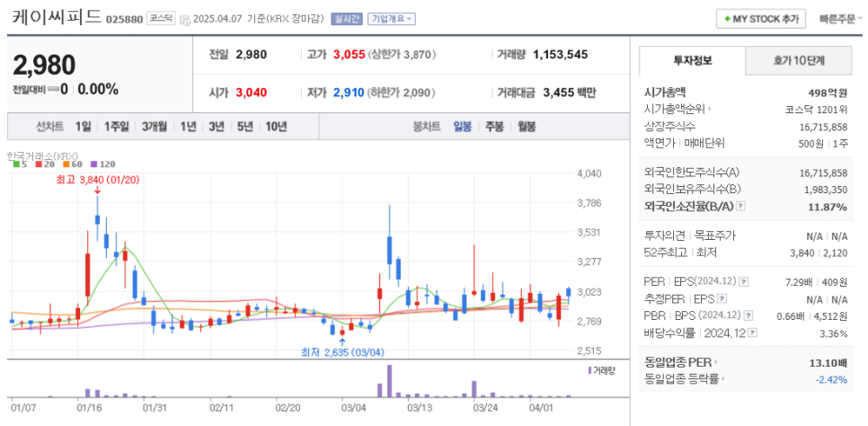The height and width of the screenshot is (426, 868).
Task: Click the MY STOCK 추가 button
Action: [x=760, y=18]
